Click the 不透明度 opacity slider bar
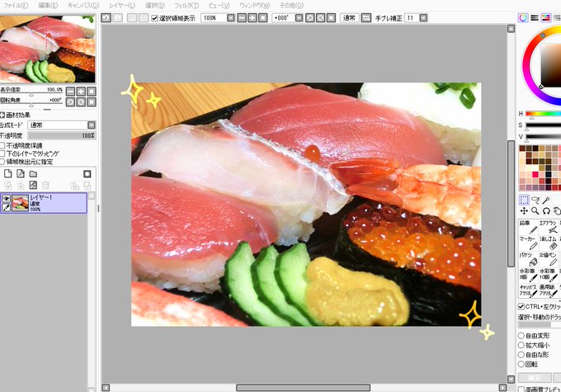The height and width of the screenshot is (392, 561). (x=62, y=135)
